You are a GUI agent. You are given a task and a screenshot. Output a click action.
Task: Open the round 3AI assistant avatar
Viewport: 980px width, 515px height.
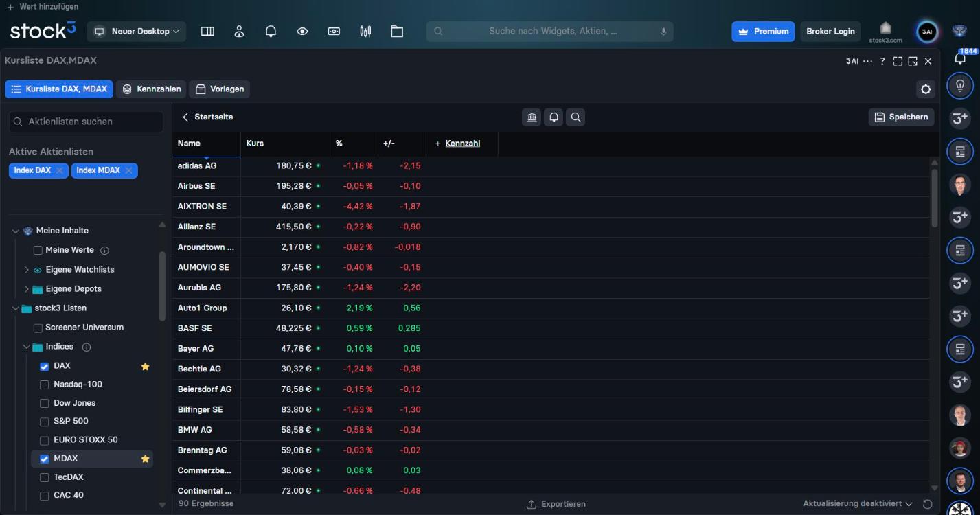tap(928, 32)
